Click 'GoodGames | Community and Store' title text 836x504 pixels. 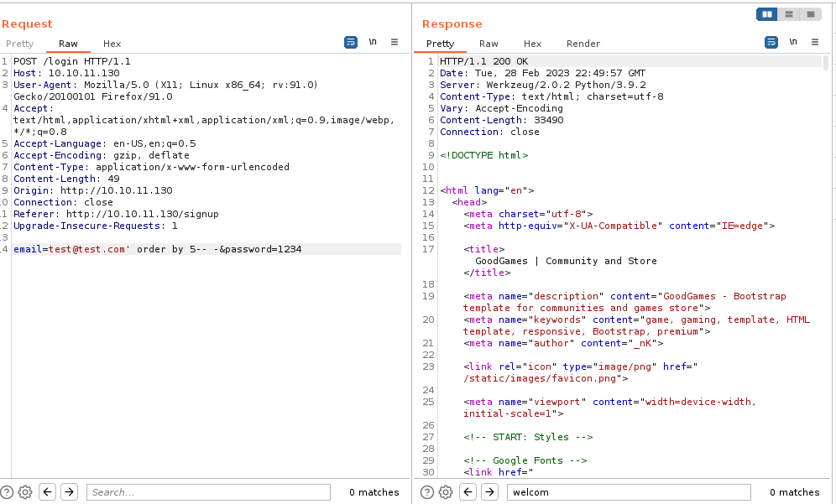coord(566,261)
